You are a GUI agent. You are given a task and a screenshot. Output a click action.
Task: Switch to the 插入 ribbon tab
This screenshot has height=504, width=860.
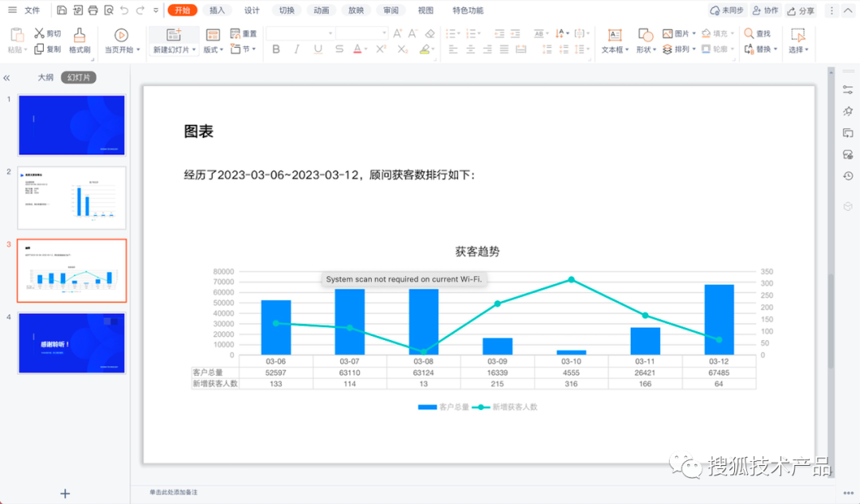217,10
